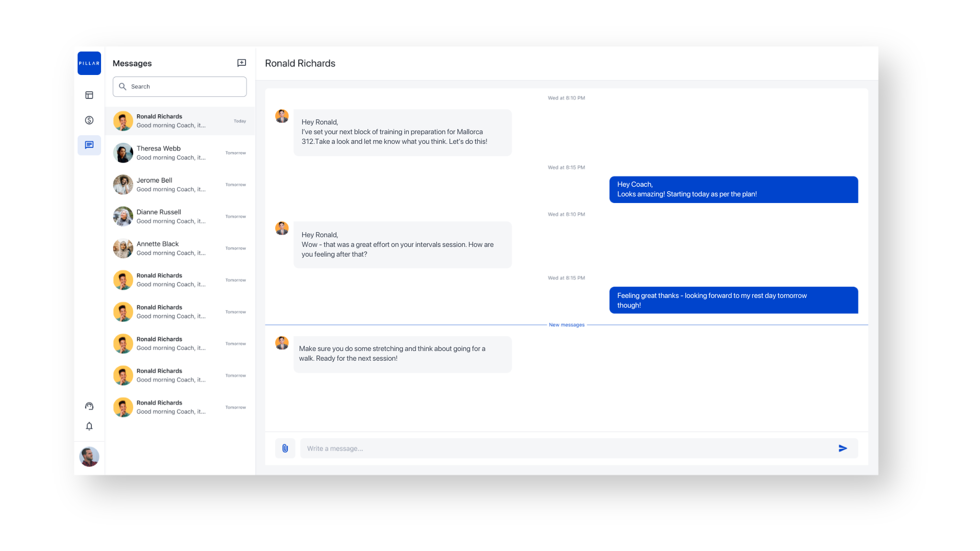The height and width of the screenshot is (551, 980).
Task: Click Ronald Richards name in chat header
Action: [x=300, y=63]
